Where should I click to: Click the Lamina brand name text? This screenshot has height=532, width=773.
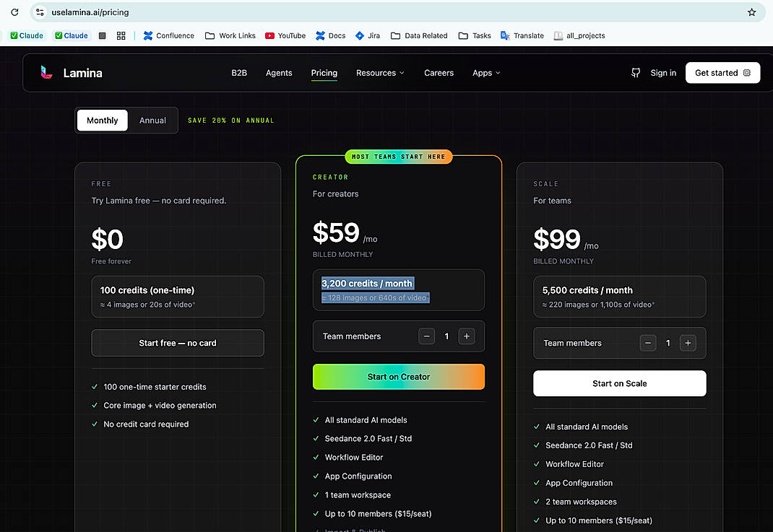pyautogui.click(x=83, y=73)
